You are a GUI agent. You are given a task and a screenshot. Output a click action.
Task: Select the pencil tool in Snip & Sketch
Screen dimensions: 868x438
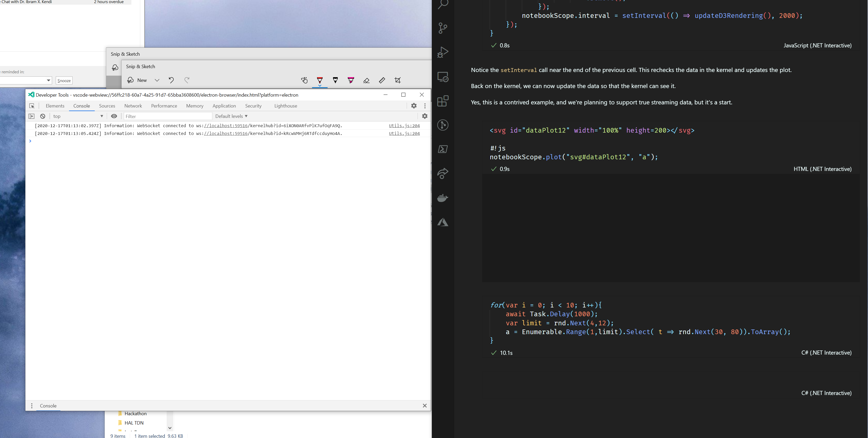(x=335, y=80)
